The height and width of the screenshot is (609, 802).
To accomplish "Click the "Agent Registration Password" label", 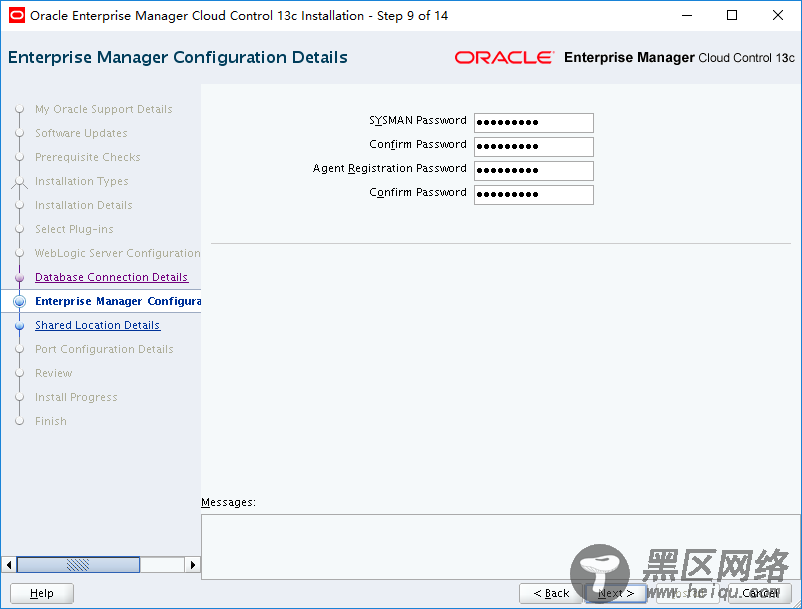I will (390, 168).
